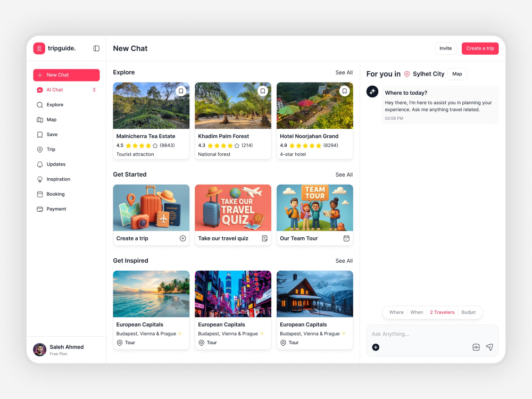Click the plus icon on Create a trip card

(x=182, y=238)
